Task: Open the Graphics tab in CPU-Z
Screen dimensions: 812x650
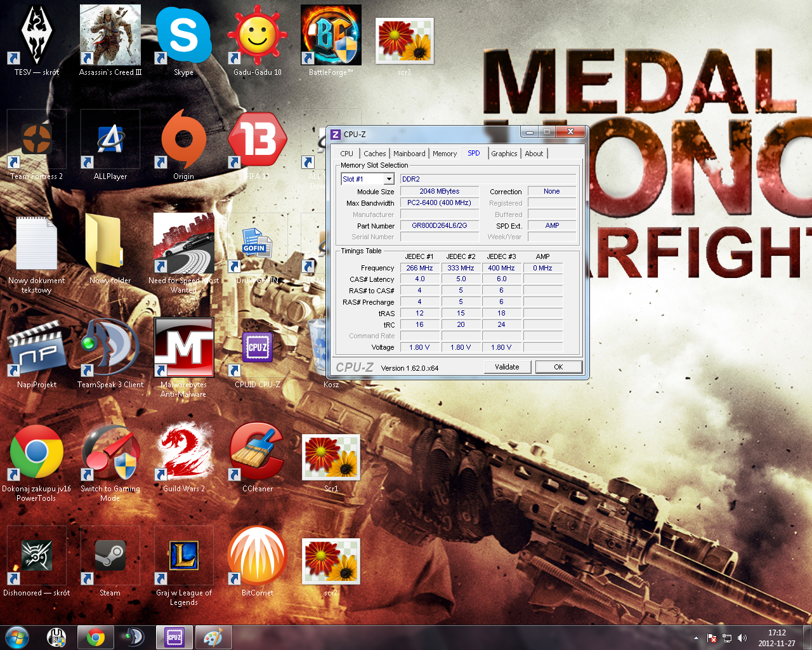Action: click(504, 154)
